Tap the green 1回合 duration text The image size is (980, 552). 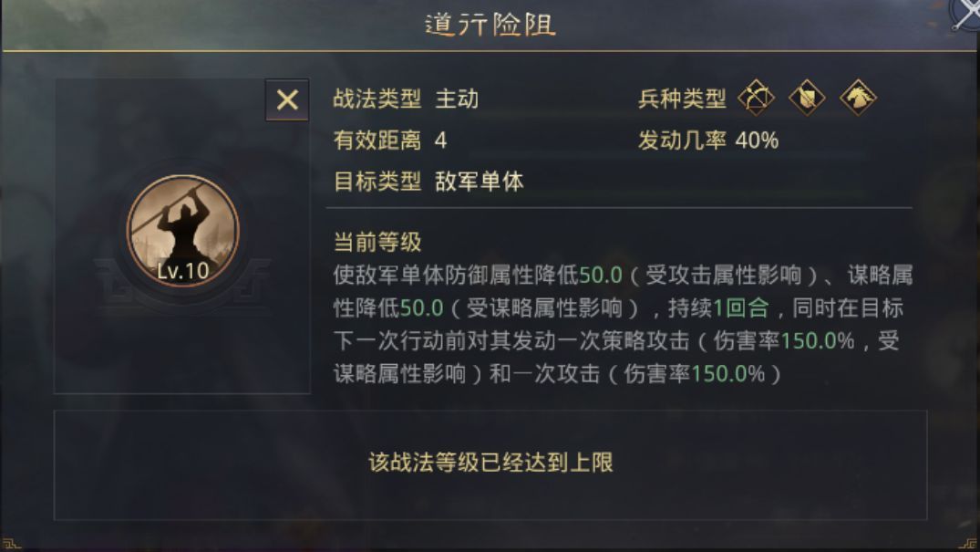[x=740, y=307]
